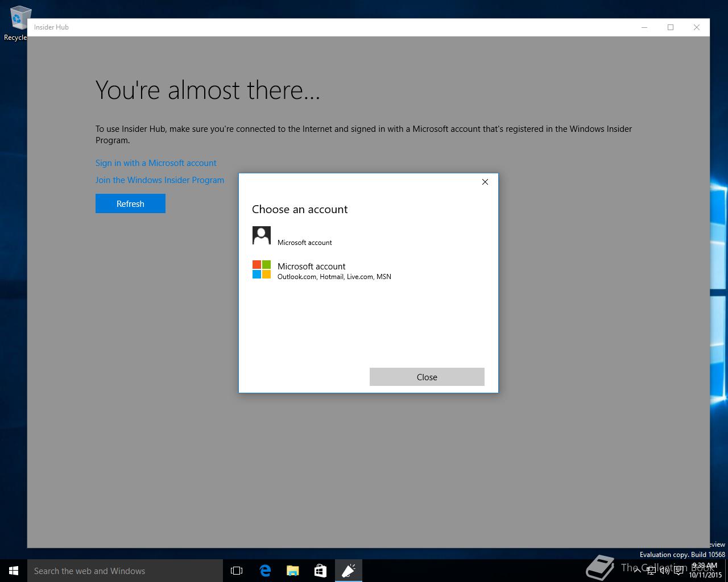Viewport: 728px width, 582px height.
Task: Click the Choose an account heading
Action: click(x=300, y=209)
